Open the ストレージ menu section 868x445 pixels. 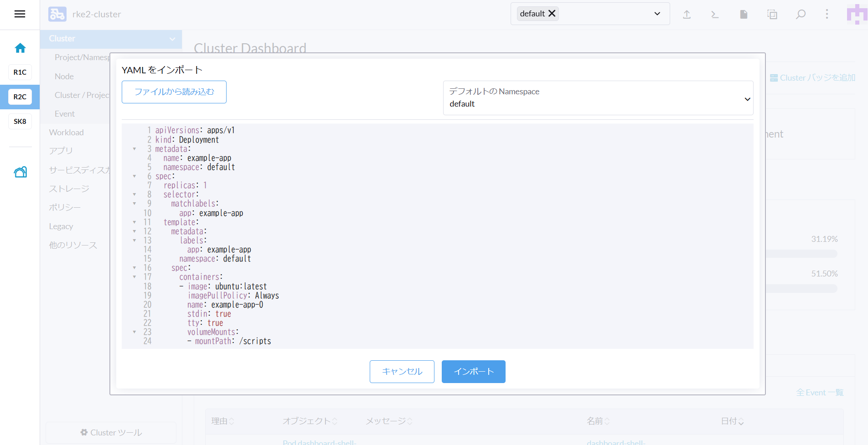tap(69, 189)
